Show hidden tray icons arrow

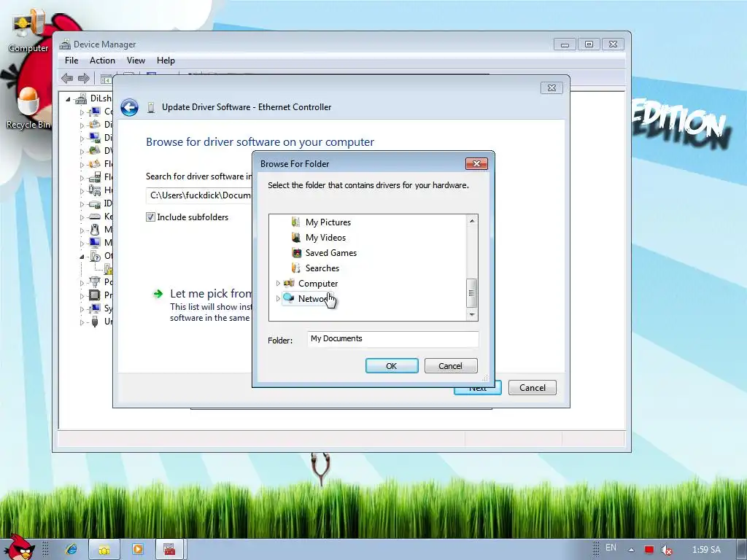631,550
